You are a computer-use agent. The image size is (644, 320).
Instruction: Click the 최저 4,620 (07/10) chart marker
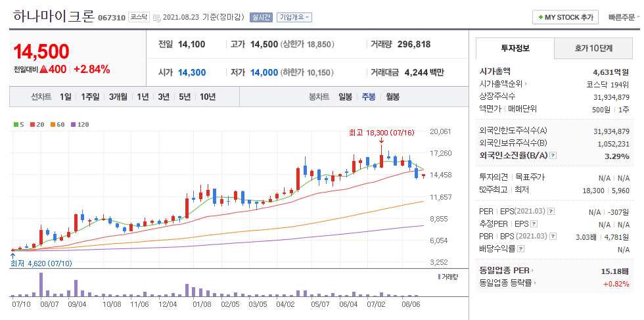[x=41, y=263]
